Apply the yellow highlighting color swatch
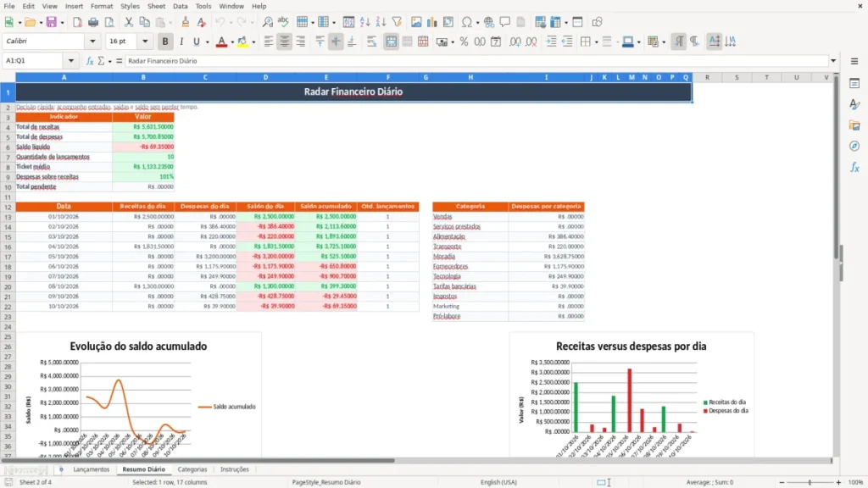Screen dimensions: 868x488 click(243, 42)
